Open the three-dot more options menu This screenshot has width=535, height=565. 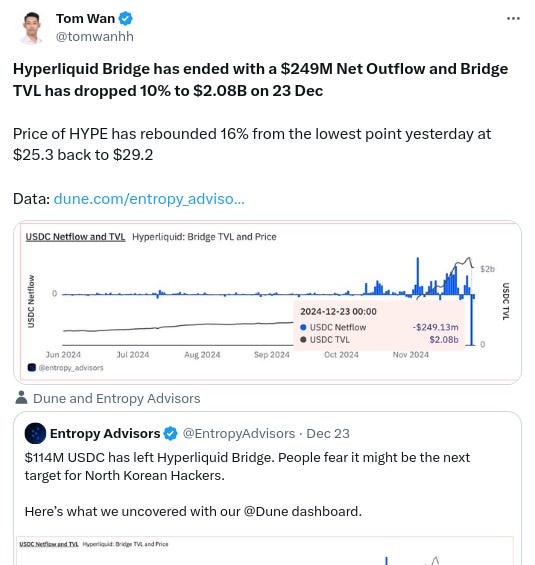pyautogui.click(x=513, y=18)
